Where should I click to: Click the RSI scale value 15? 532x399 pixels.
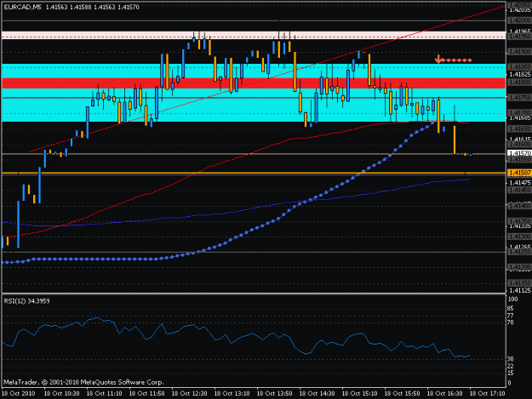[x=512, y=373]
